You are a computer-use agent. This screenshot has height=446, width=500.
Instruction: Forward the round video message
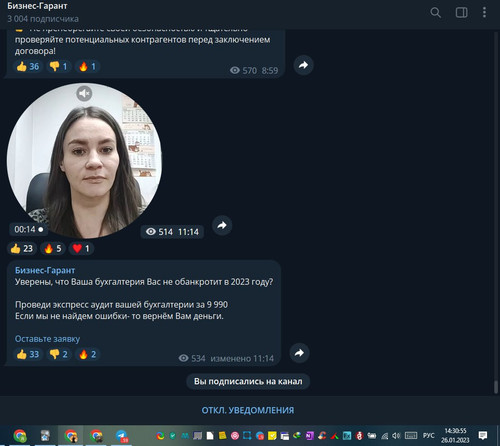click(222, 226)
